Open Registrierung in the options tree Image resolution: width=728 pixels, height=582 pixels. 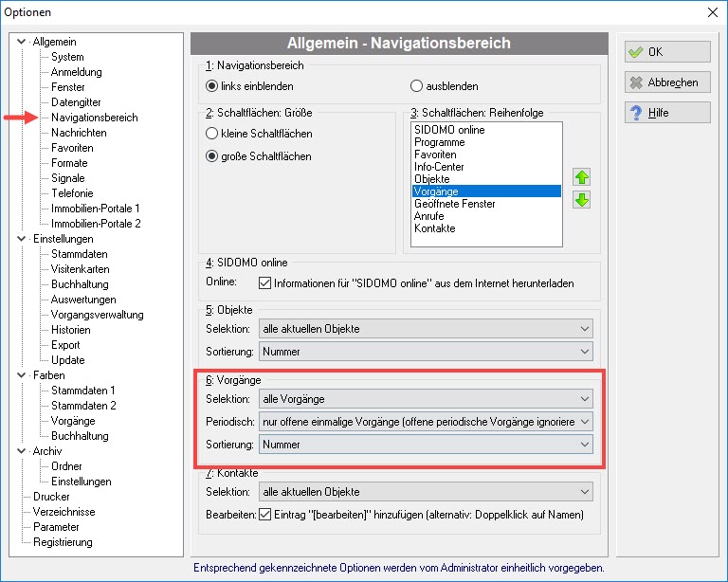(63, 542)
